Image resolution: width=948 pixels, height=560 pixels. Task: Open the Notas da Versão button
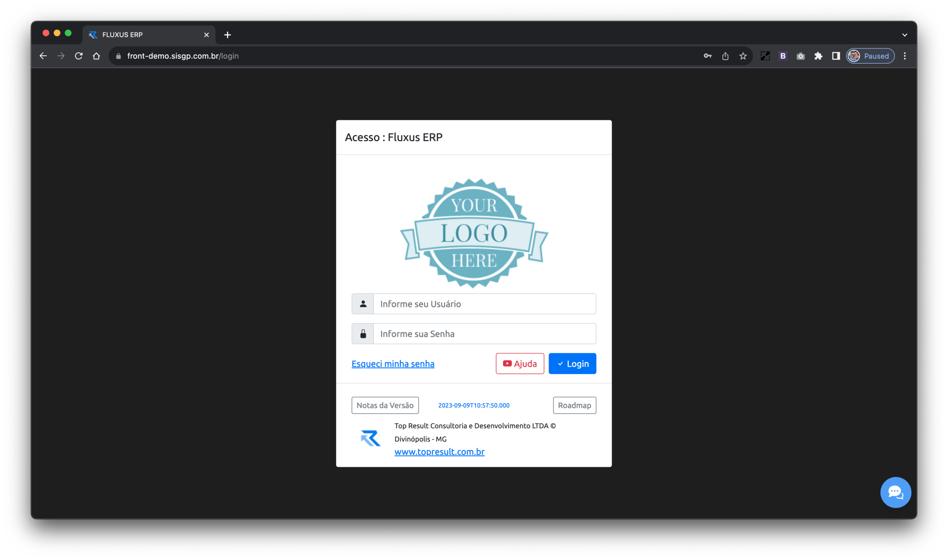pyautogui.click(x=385, y=406)
